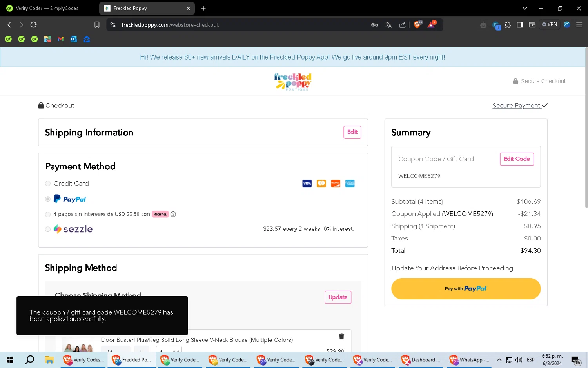Select Credit Card payment method
This screenshot has width=588, height=368.
(x=48, y=184)
